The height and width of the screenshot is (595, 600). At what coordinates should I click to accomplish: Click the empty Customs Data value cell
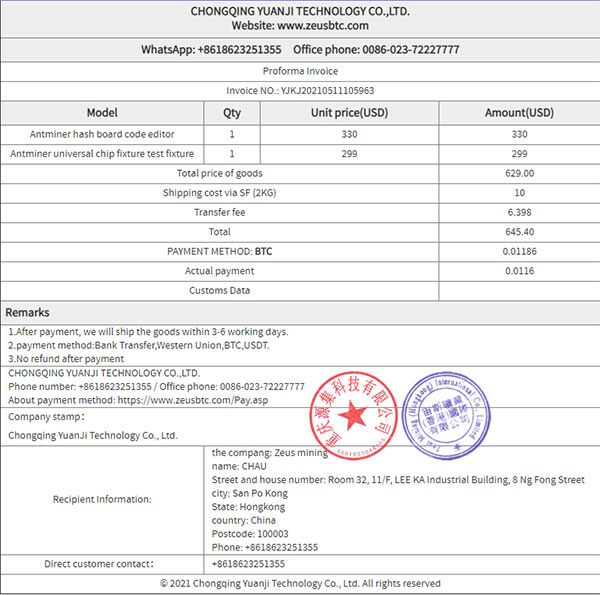(x=519, y=291)
